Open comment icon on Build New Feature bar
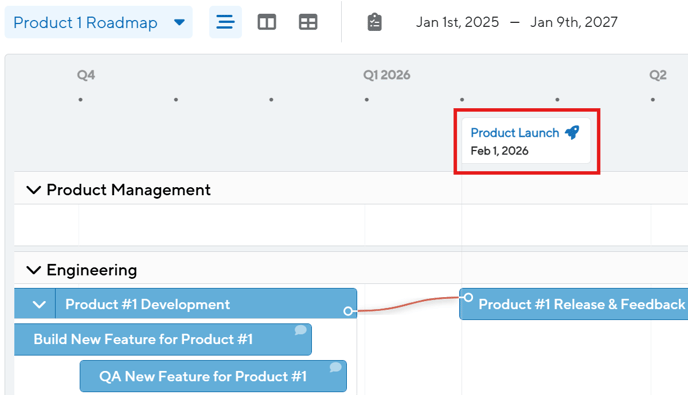688x395 pixels. [x=300, y=330]
